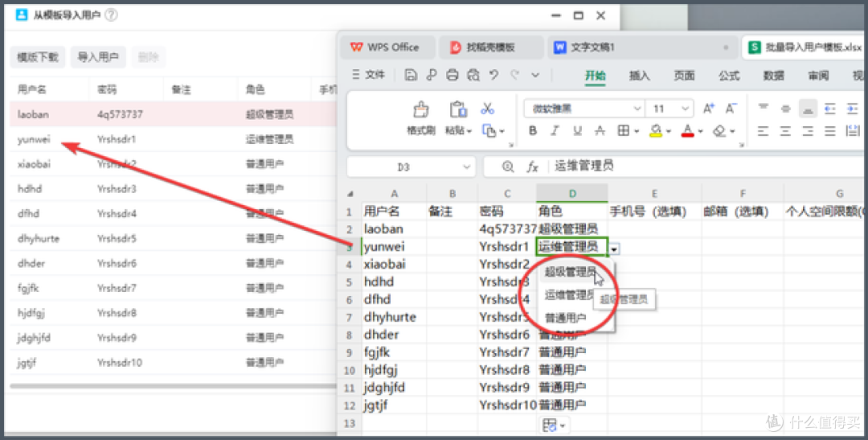Image resolution: width=868 pixels, height=440 pixels.
Task: Click the select-all corner of the spreadsheet
Action: pos(350,194)
